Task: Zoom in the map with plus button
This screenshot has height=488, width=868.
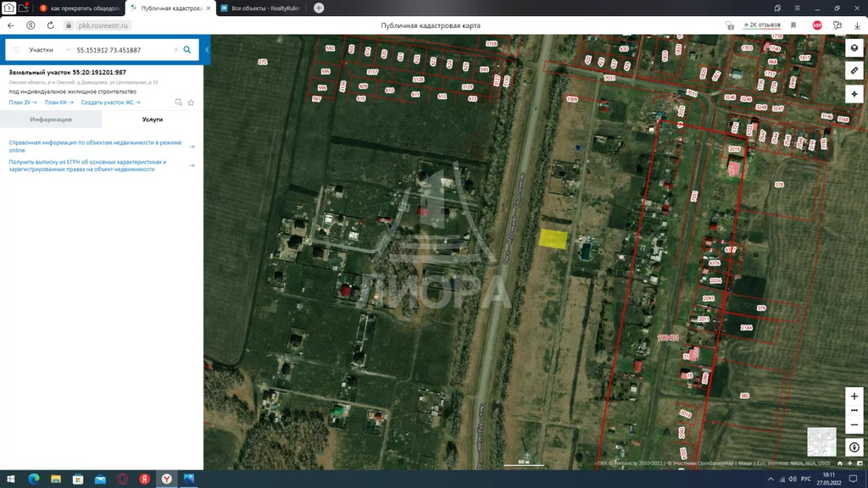Action: (x=854, y=396)
